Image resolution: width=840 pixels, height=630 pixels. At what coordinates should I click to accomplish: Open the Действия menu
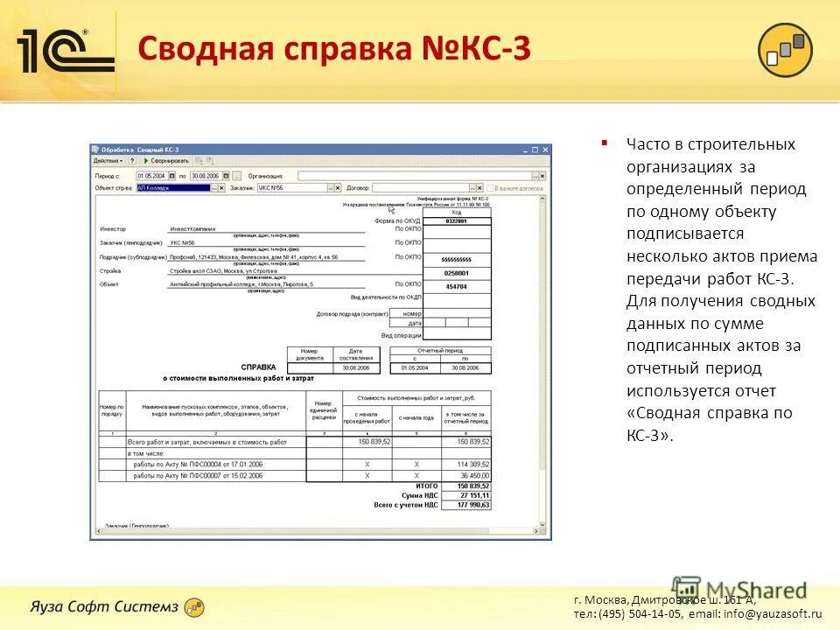coord(108,161)
